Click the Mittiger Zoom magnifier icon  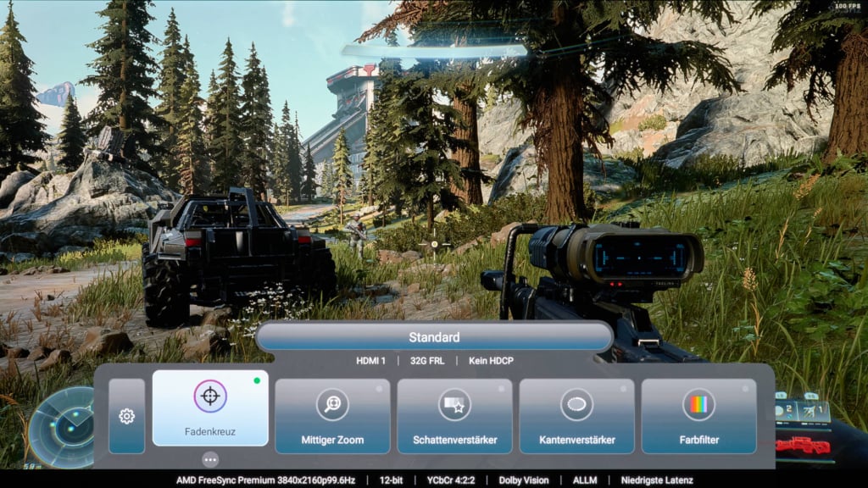pos(332,404)
